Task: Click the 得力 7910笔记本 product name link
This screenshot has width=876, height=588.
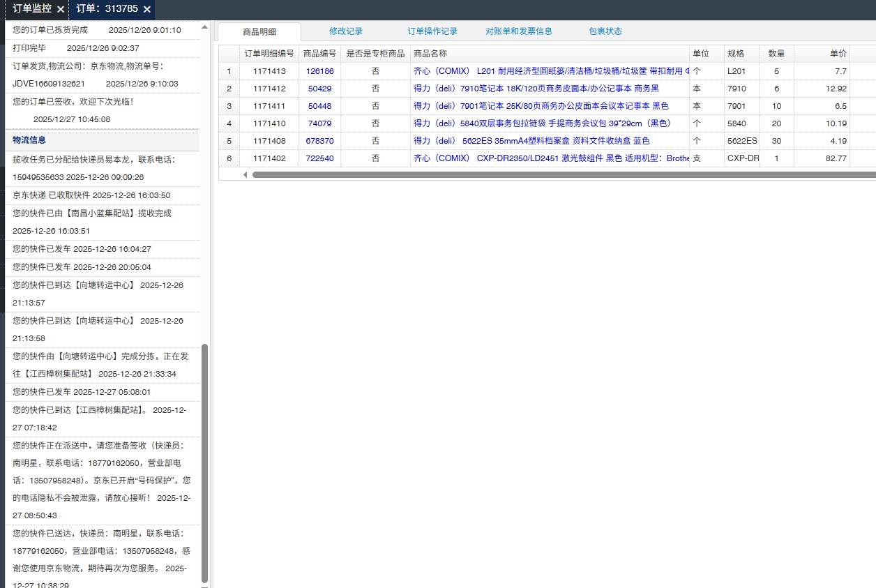Action: pyautogui.click(x=536, y=89)
